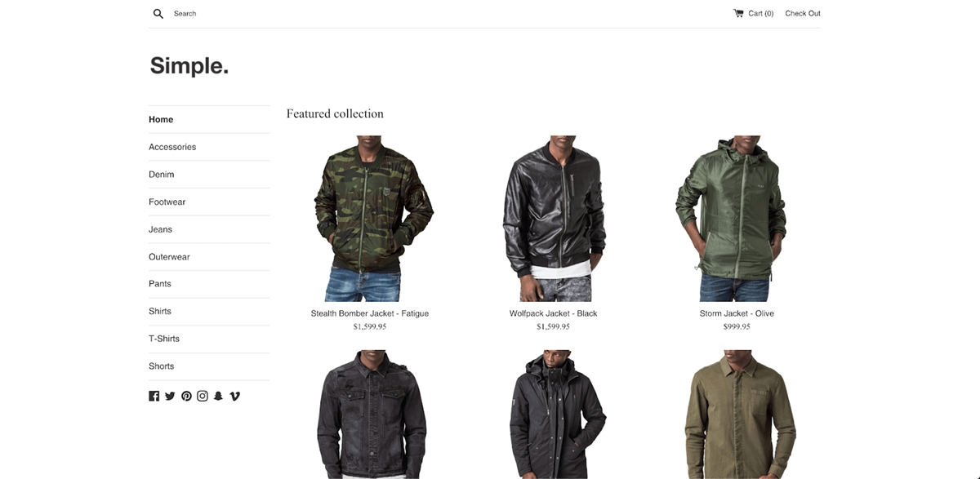Open the Outerwear category

tap(169, 256)
